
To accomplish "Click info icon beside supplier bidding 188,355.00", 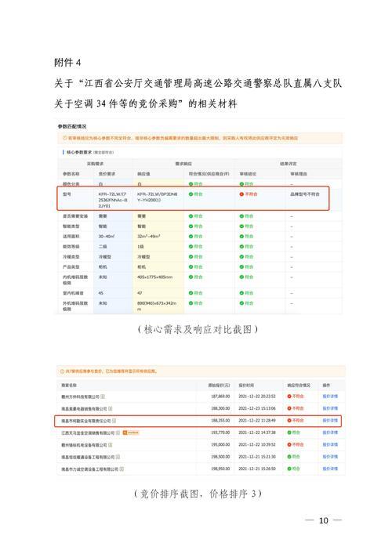I will click(x=114, y=421).
